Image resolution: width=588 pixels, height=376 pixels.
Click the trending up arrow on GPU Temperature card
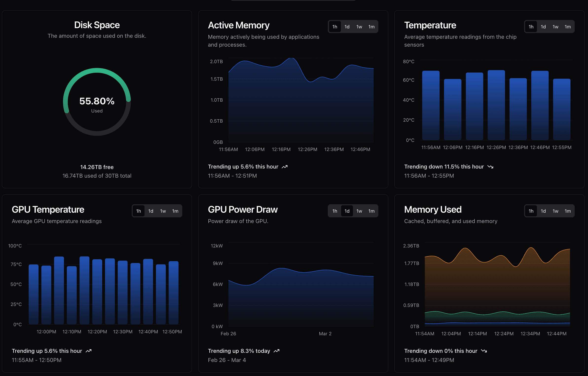pyautogui.click(x=89, y=351)
